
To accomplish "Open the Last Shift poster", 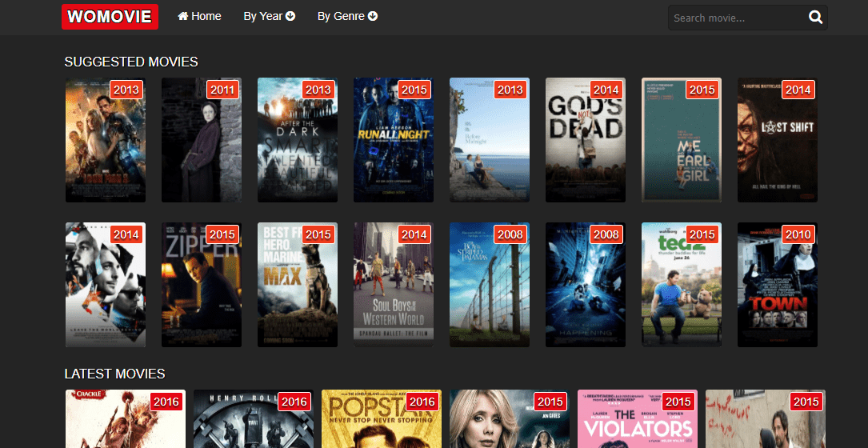I will tap(778, 140).
